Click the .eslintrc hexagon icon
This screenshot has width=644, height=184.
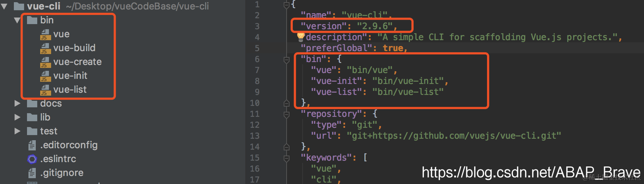(x=32, y=159)
